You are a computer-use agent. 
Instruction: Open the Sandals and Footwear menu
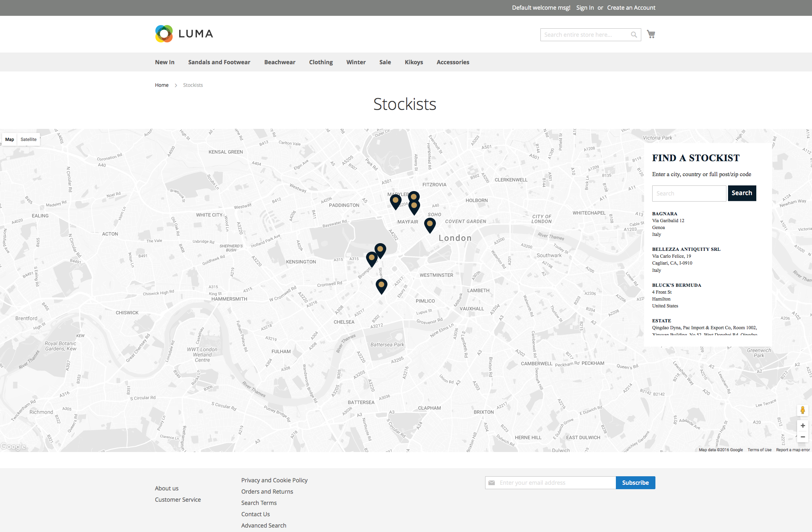(219, 62)
